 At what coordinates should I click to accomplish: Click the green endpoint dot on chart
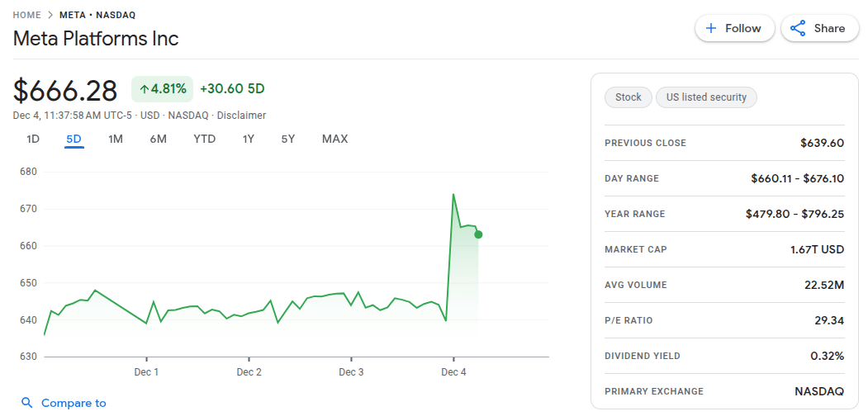click(478, 234)
